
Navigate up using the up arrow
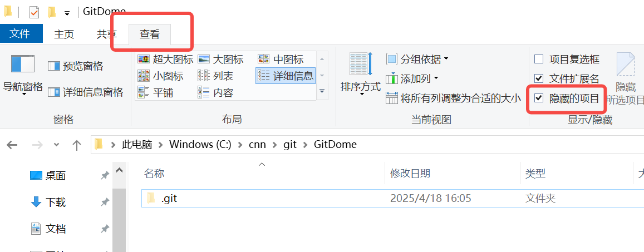coord(76,145)
